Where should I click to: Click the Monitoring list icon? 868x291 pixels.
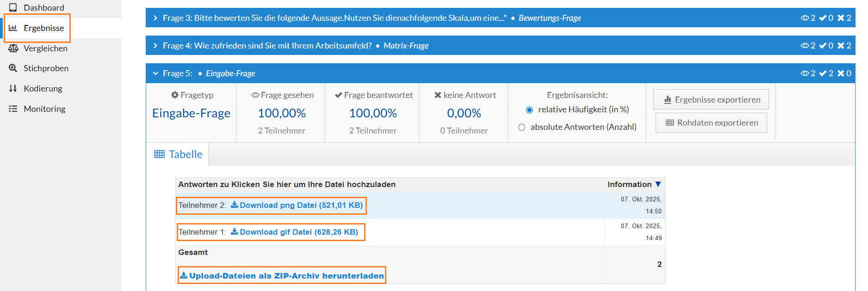point(13,109)
